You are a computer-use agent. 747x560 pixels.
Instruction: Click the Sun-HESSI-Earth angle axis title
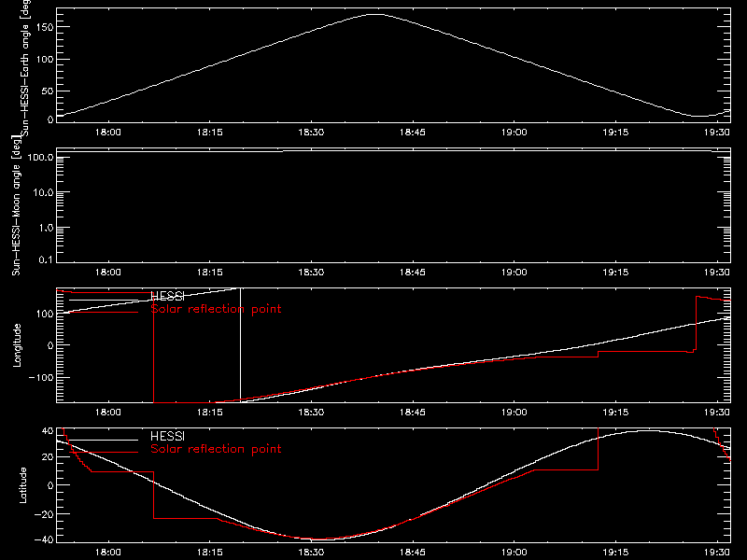pyautogui.click(x=25, y=67)
